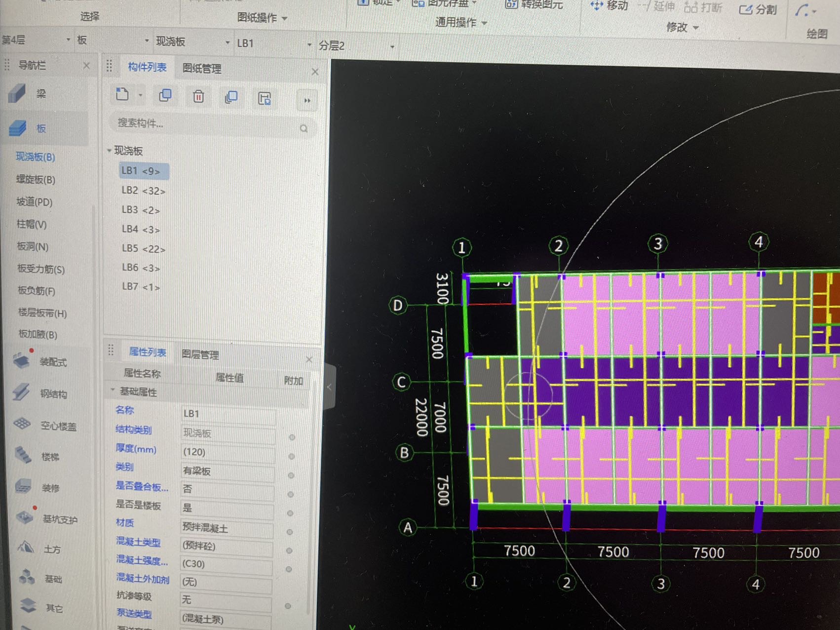Click the 延伸 (extend) tool
Screen dimensions: 840x630
[656, 6]
